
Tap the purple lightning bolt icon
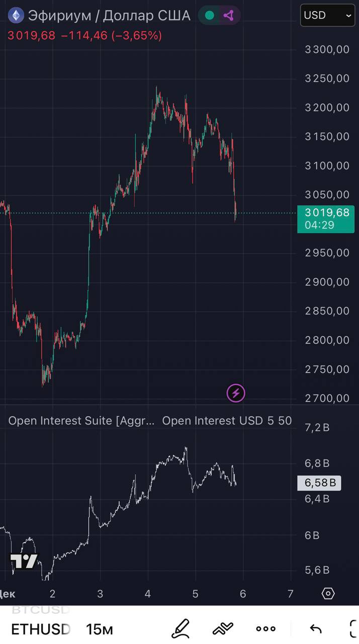[x=236, y=393]
